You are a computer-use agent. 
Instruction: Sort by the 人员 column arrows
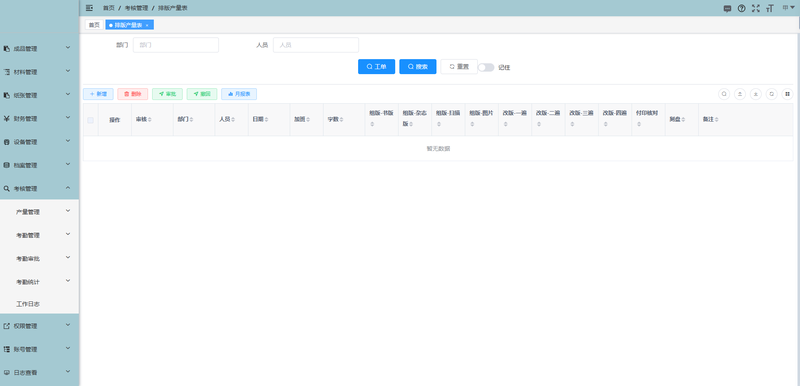click(x=233, y=120)
